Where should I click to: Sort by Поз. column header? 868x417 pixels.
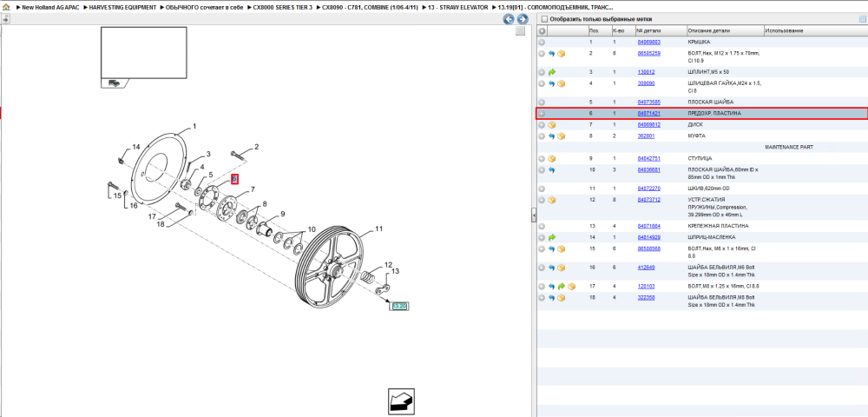tap(599, 31)
